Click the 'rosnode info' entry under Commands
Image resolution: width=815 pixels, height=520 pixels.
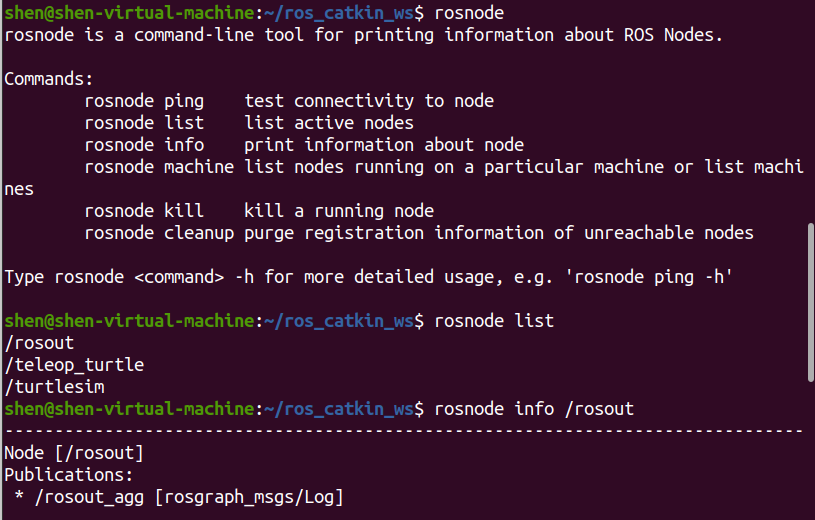[x=144, y=144]
